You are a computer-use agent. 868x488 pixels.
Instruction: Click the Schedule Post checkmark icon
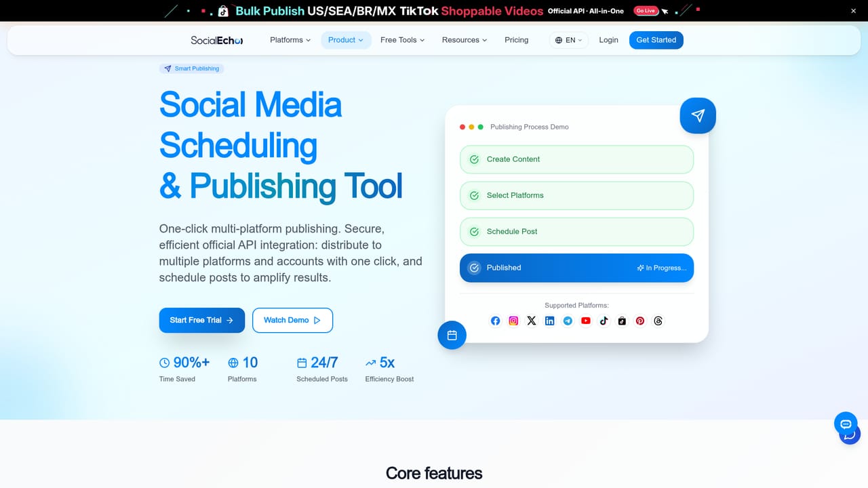[x=474, y=232]
